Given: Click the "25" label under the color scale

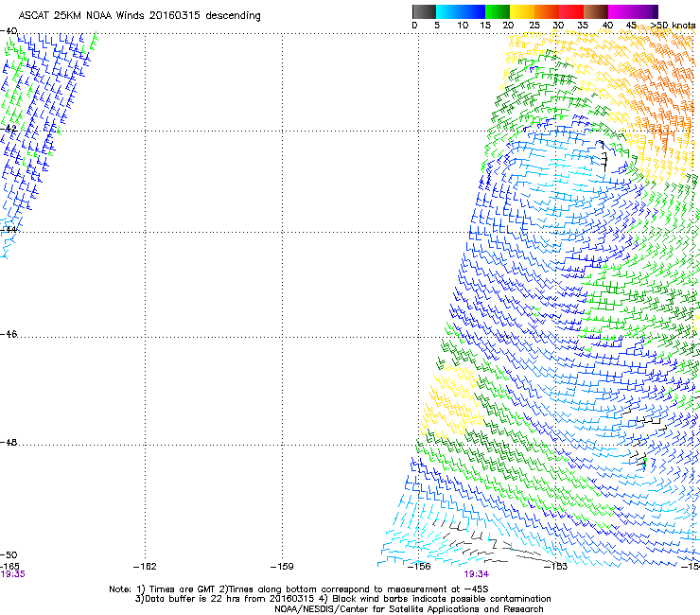Looking at the screenshot, I should coord(534,26).
